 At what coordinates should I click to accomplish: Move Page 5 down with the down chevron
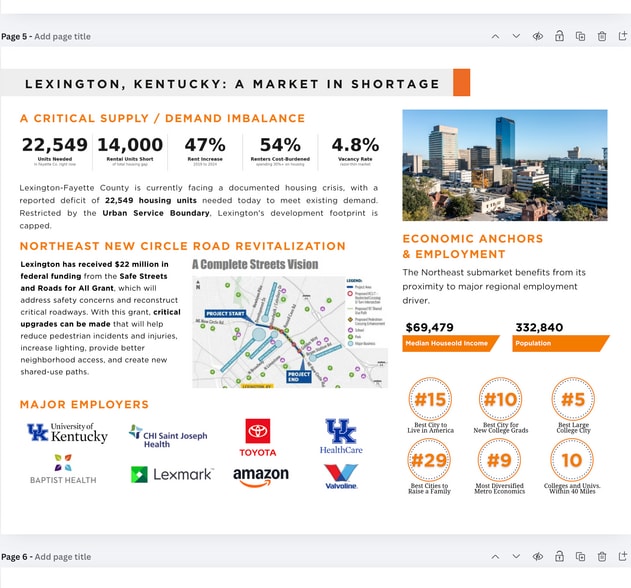[516, 36]
